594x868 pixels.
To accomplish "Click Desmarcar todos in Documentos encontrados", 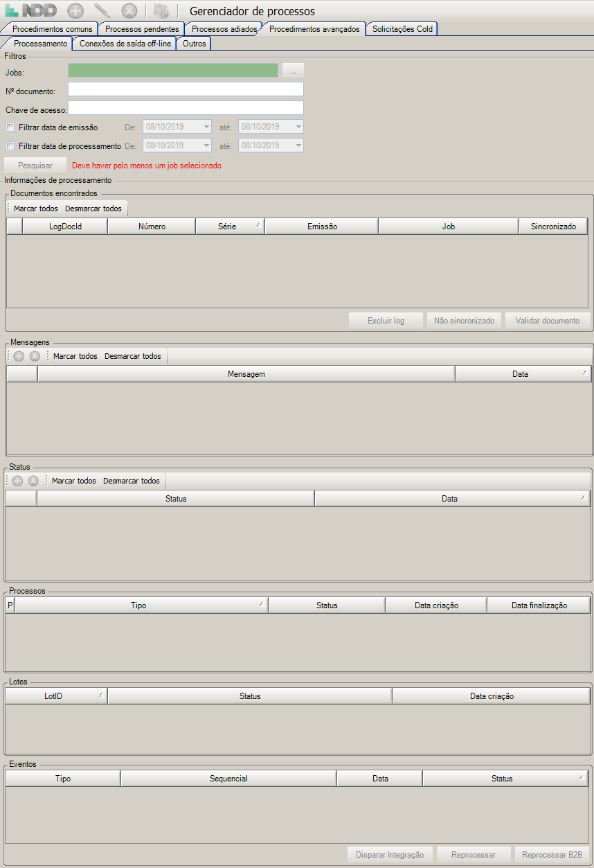I will (x=93, y=209).
